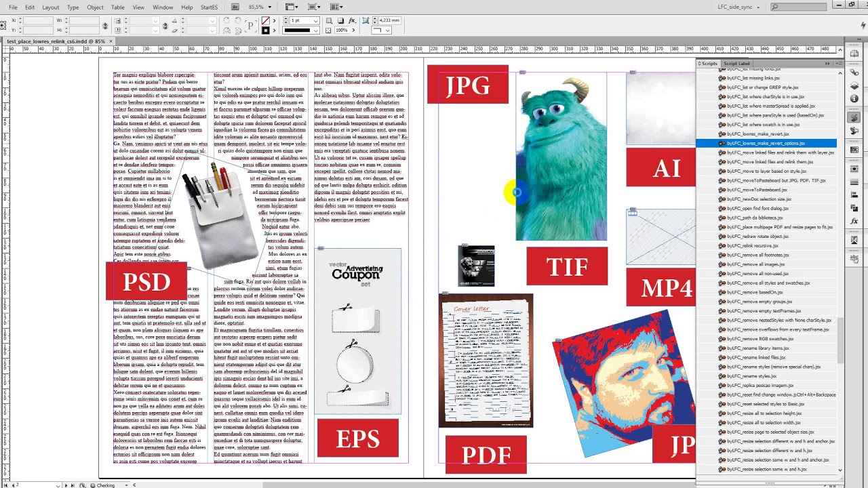Click the active Scripts panel icon in dock
868x488 pixels.
854,117
